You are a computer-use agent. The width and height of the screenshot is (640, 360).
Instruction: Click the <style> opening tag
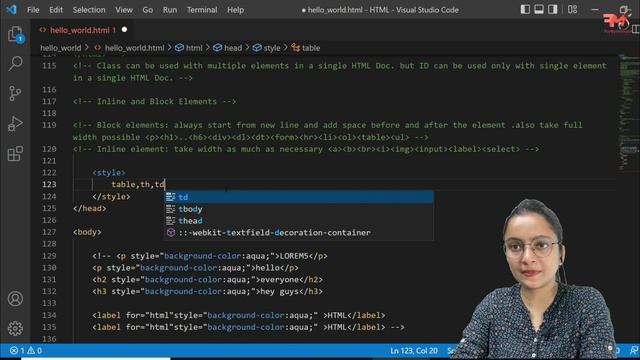(x=109, y=173)
